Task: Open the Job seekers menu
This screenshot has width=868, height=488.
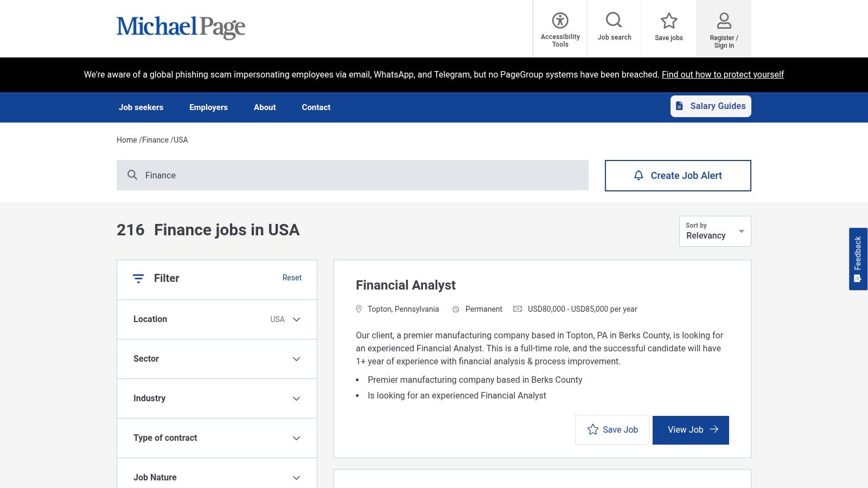Action: pos(141,107)
